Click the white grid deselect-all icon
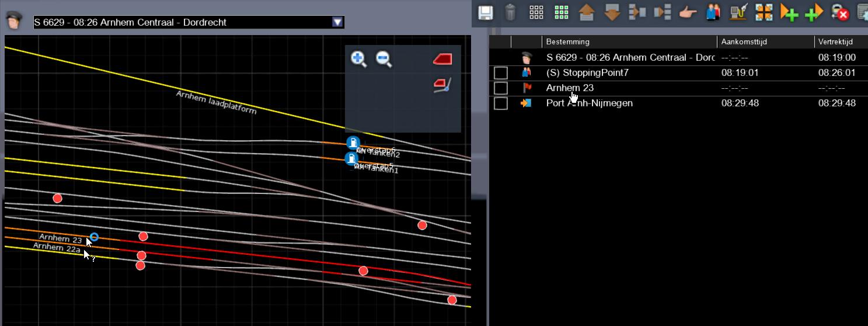This screenshot has width=868, height=326. 536,12
